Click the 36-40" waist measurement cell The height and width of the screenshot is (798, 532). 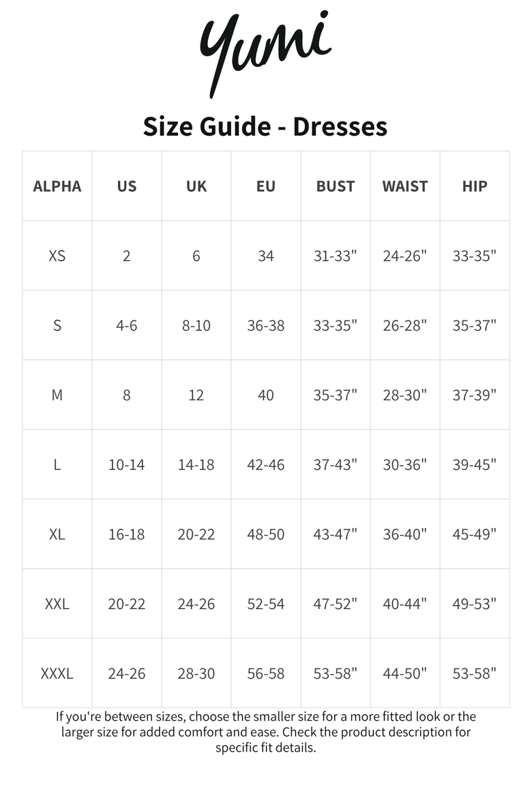405,534
